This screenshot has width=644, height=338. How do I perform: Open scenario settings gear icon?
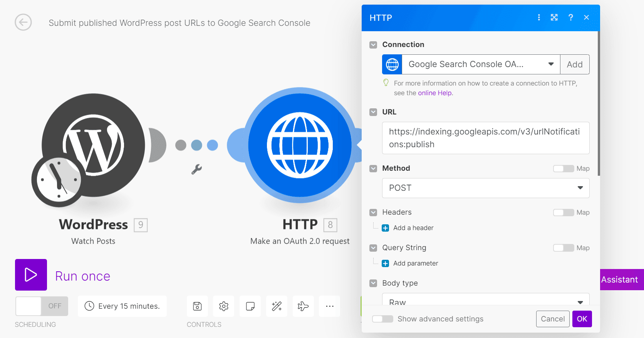224,306
